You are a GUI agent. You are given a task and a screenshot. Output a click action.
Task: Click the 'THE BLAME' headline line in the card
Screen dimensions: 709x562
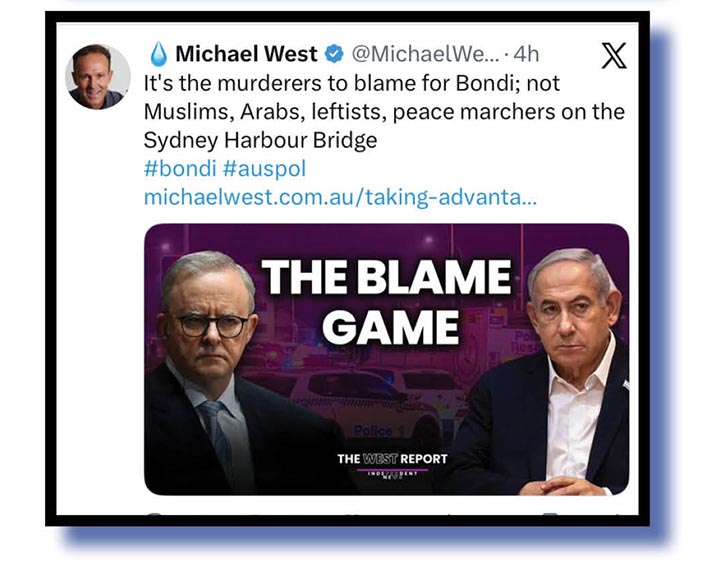(387, 277)
